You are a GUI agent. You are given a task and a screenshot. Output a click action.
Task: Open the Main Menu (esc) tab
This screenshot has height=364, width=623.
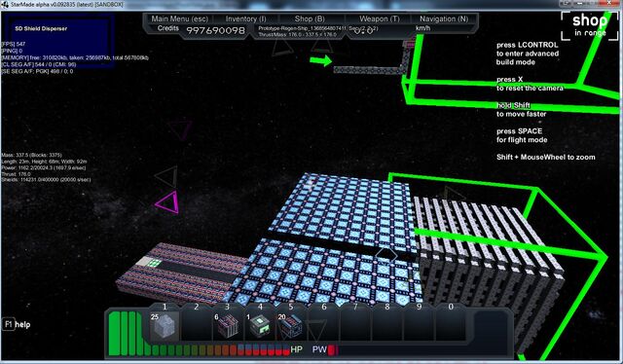[179, 18]
